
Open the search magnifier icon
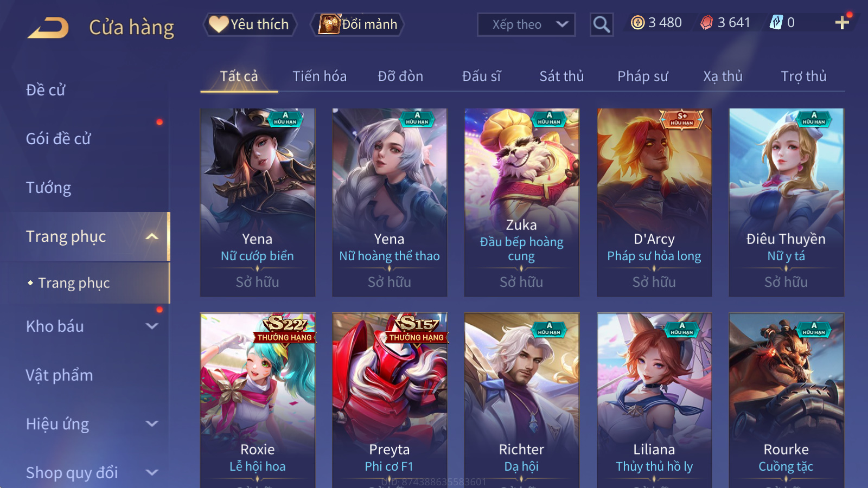pos(602,24)
